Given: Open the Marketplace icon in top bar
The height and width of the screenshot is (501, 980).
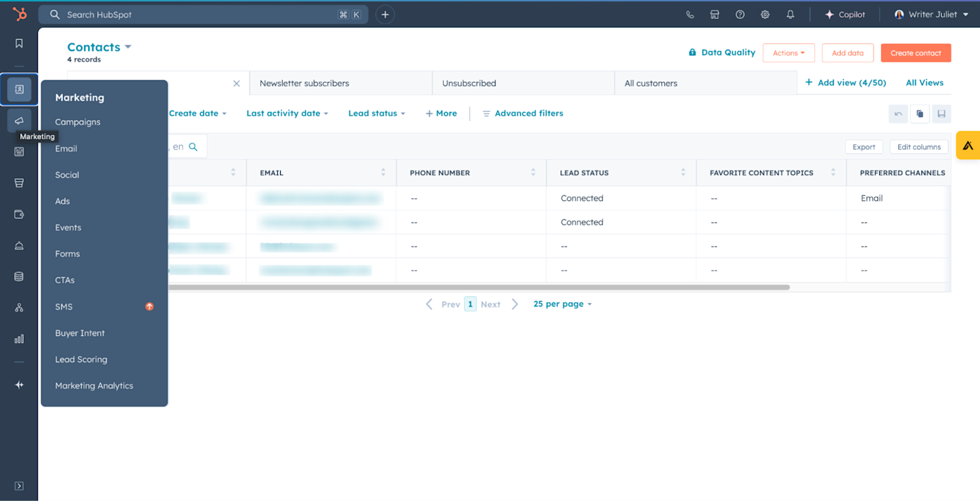Looking at the screenshot, I should 715,14.
